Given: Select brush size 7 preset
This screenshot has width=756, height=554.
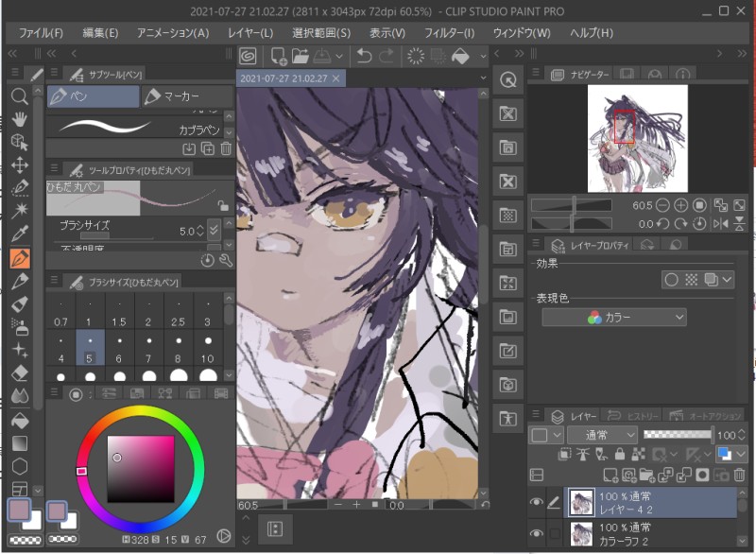Looking at the screenshot, I should point(148,349).
